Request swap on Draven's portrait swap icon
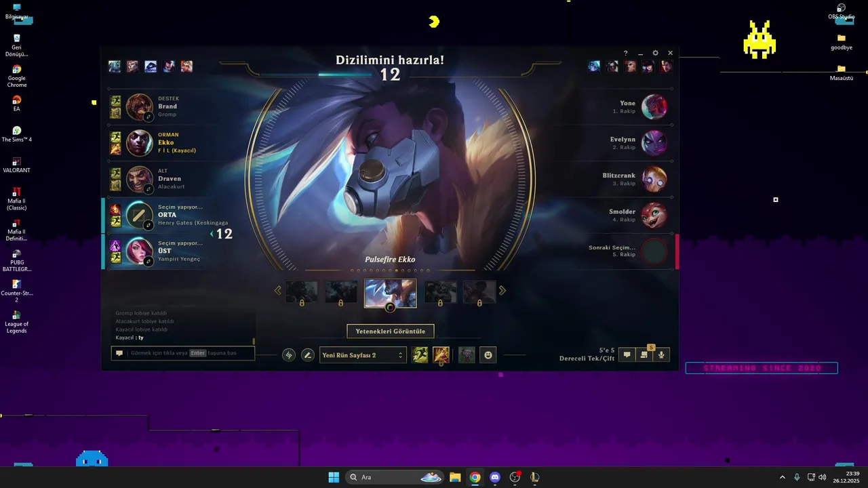The width and height of the screenshot is (868, 488). coord(149,189)
